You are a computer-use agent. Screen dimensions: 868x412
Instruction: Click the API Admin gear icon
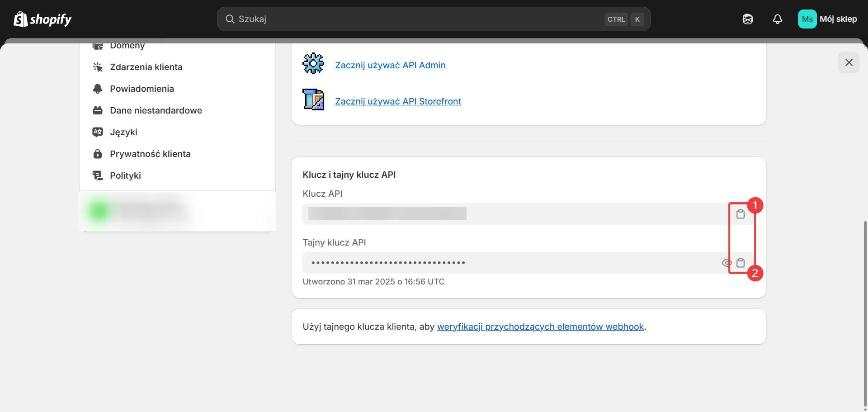(x=313, y=64)
